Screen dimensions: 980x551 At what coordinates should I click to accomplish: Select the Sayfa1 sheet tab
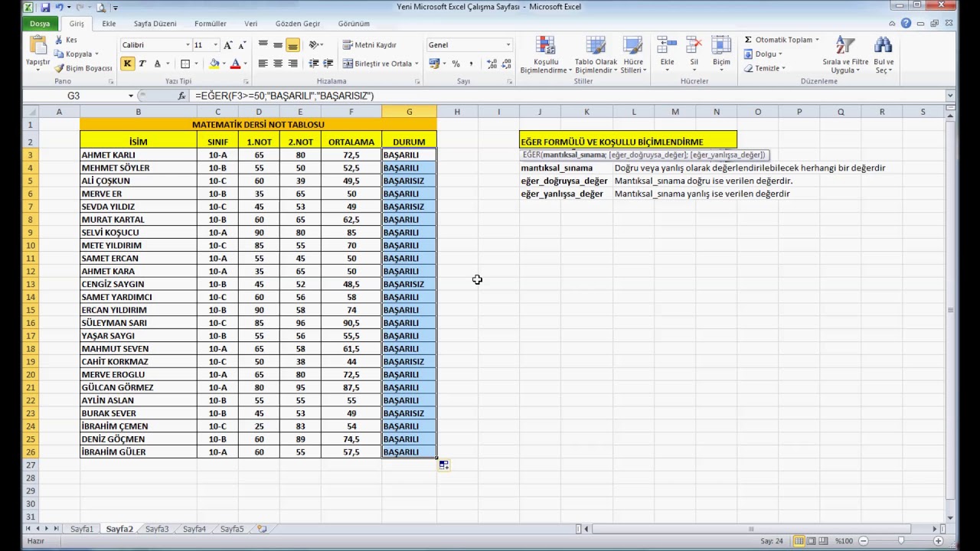point(82,529)
